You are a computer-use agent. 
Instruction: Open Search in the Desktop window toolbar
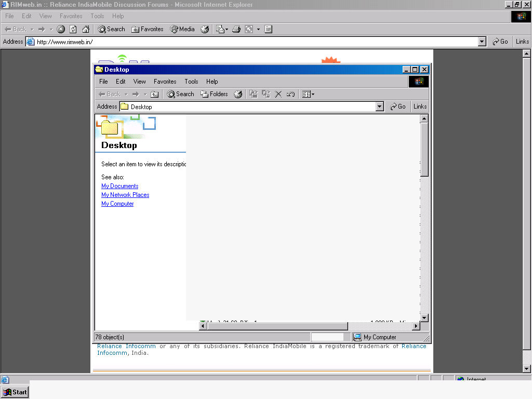pos(180,94)
